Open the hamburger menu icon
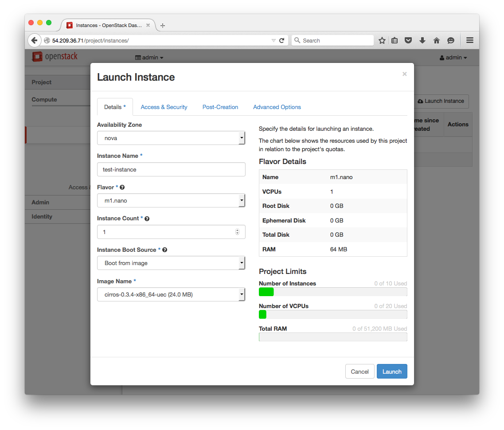This screenshot has height=430, width=504. tap(470, 40)
